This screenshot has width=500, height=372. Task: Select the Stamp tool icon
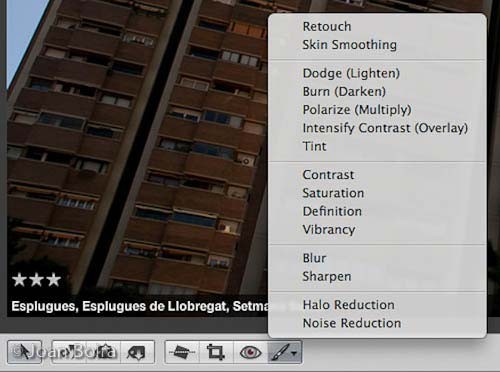pos(137,352)
